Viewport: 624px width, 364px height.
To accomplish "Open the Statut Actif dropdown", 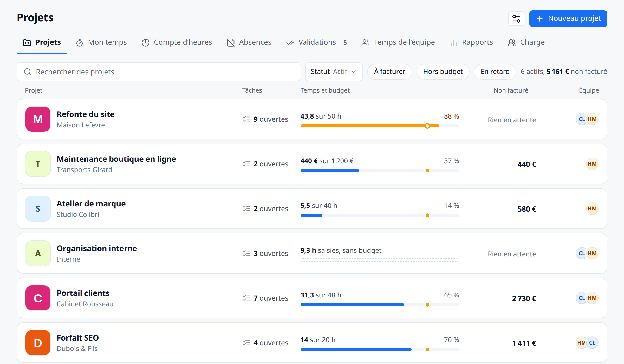I will tap(334, 71).
